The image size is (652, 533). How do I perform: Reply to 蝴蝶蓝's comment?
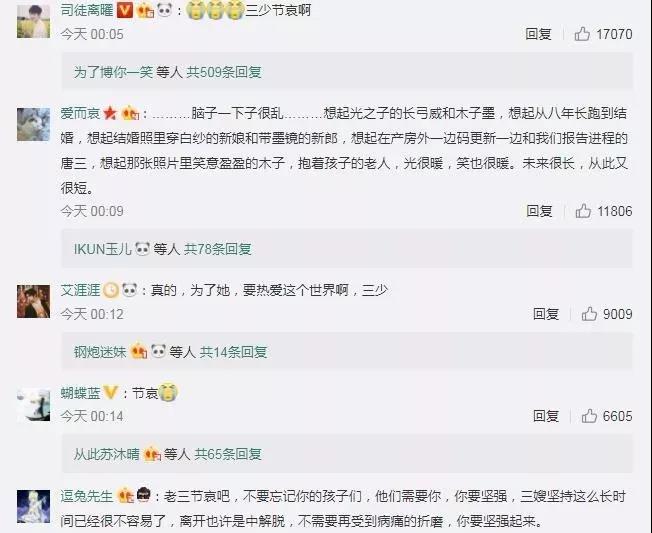tap(546, 416)
